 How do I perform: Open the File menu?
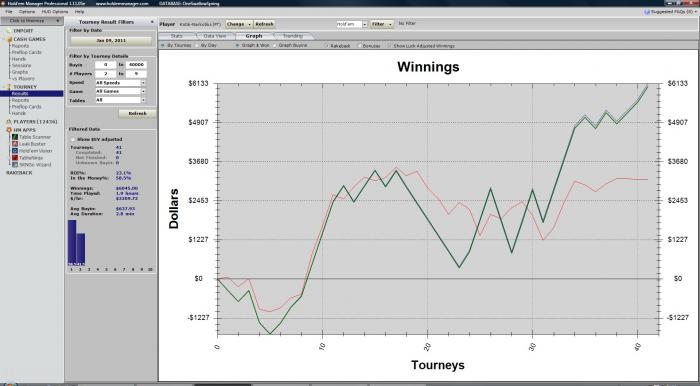8,12
